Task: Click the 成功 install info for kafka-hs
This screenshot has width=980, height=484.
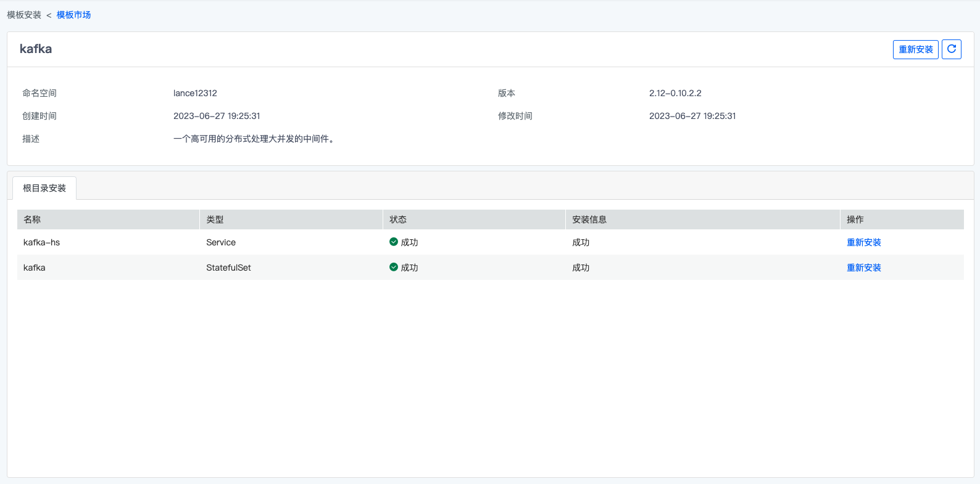Action: (581, 242)
